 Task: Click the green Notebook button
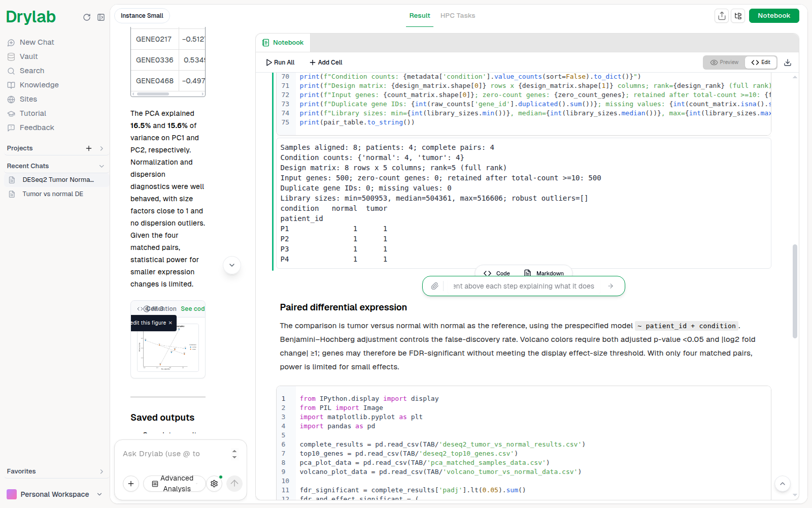(x=774, y=16)
